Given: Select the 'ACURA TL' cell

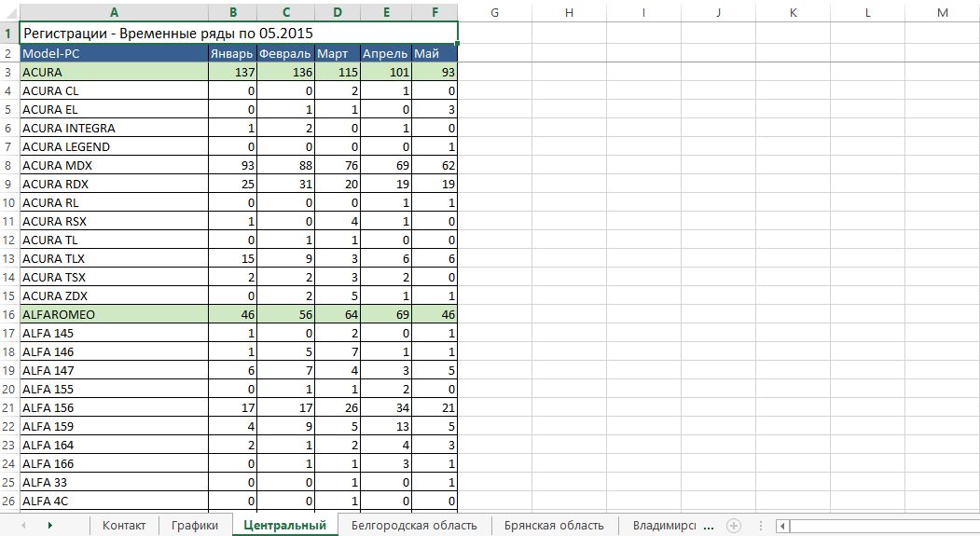Looking at the screenshot, I should [x=114, y=240].
